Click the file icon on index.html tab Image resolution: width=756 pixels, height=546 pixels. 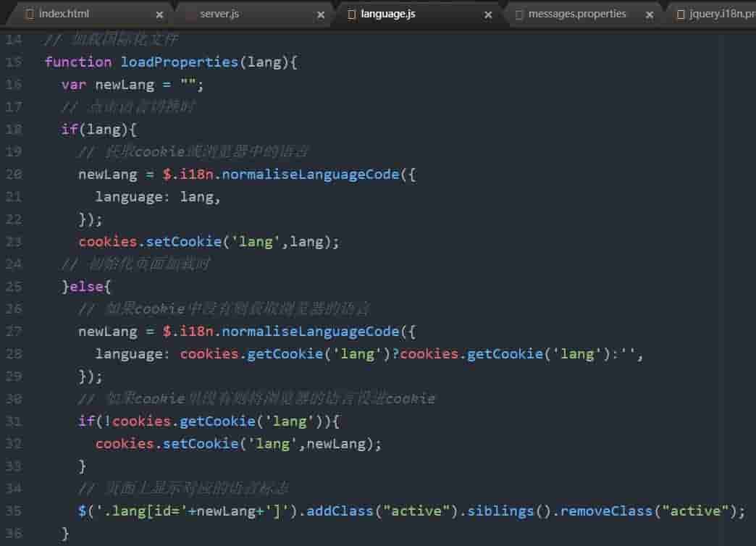tap(30, 14)
